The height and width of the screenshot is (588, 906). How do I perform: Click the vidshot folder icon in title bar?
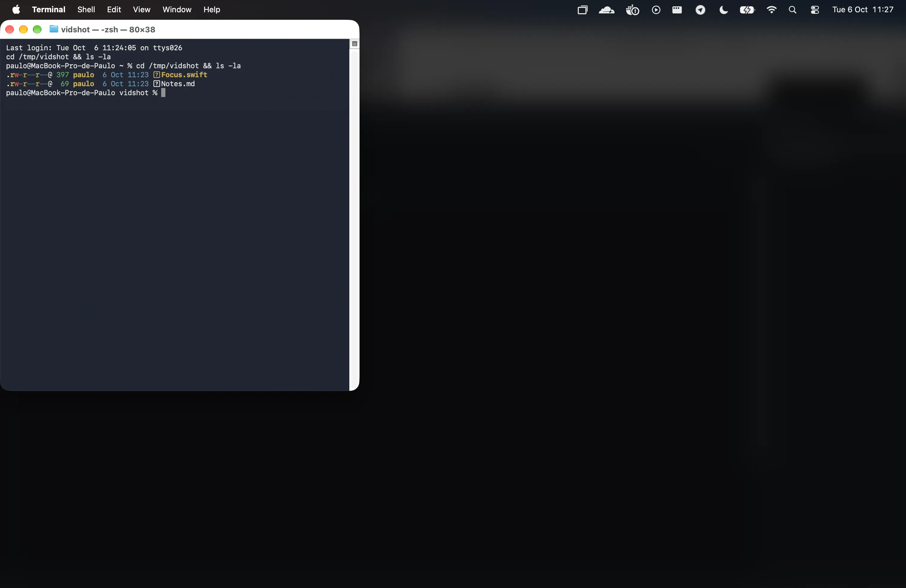(54, 29)
